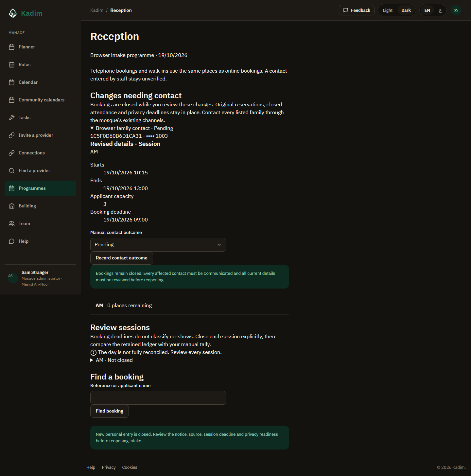Click the Invite a provider link icon
This screenshot has width=471, height=476.
(12, 135)
